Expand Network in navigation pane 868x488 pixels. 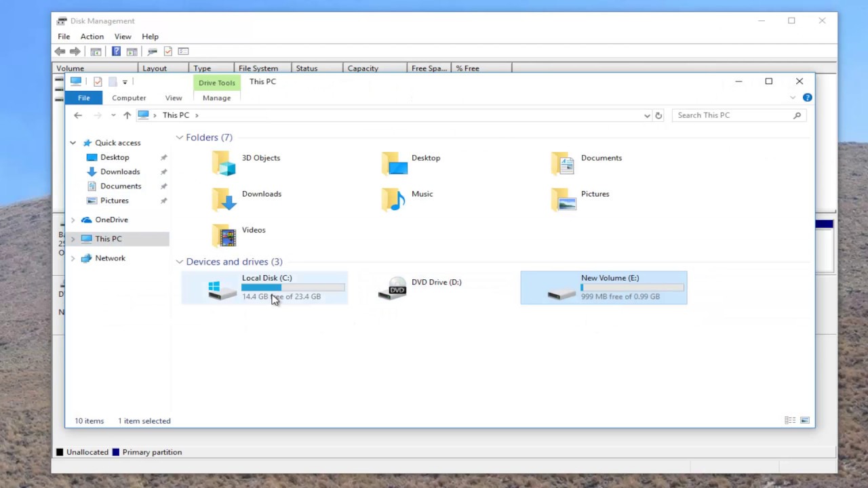tap(73, 258)
